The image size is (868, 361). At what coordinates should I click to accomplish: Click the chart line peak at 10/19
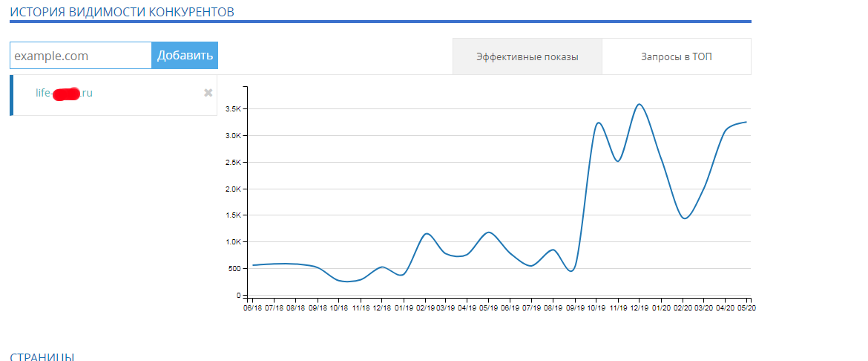point(598,123)
